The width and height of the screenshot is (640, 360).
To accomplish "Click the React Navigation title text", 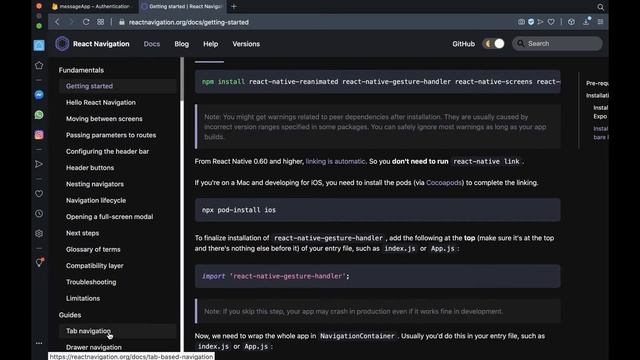I will click(101, 44).
